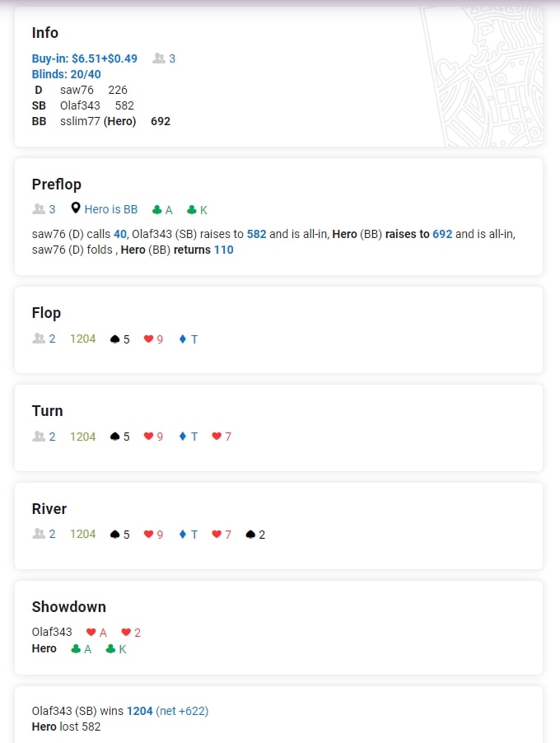Screen dimensions: 560x743
Task: Click the spade icon before 5 in Flop
Action: pos(114,339)
